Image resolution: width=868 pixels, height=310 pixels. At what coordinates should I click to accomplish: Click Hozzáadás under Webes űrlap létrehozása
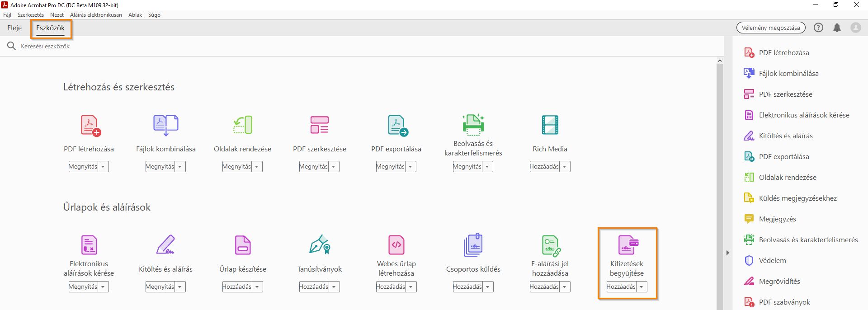pos(391,287)
